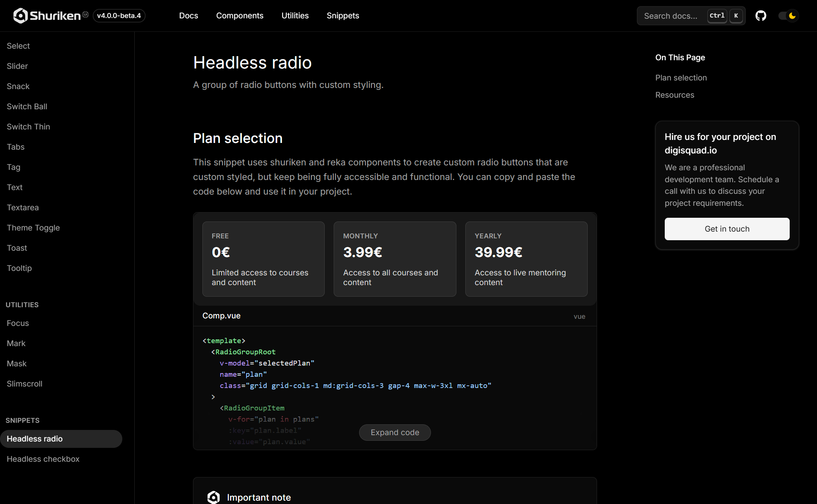Click the v4.0.0-beta.4 version badge
The image size is (817, 504).
point(119,16)
